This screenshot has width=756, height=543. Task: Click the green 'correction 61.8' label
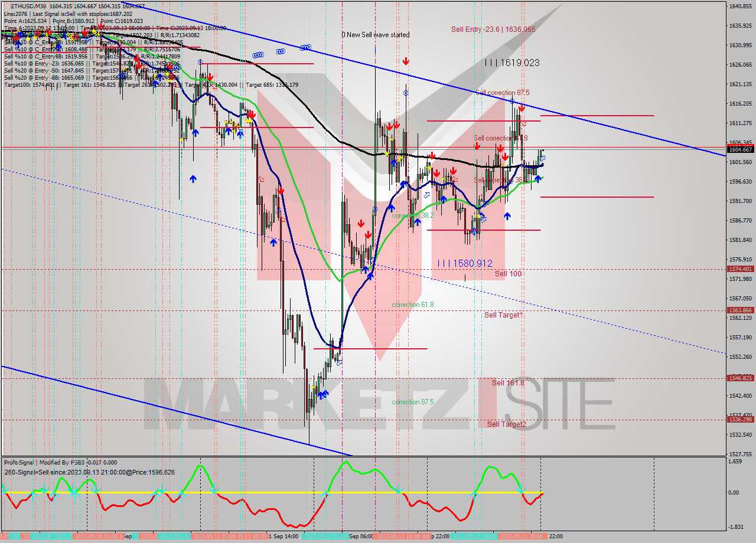coord(412,305)
